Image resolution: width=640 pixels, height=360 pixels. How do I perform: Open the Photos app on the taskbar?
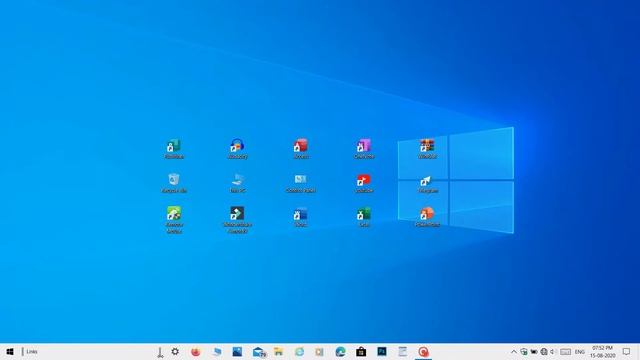click(x=237, y=351)
